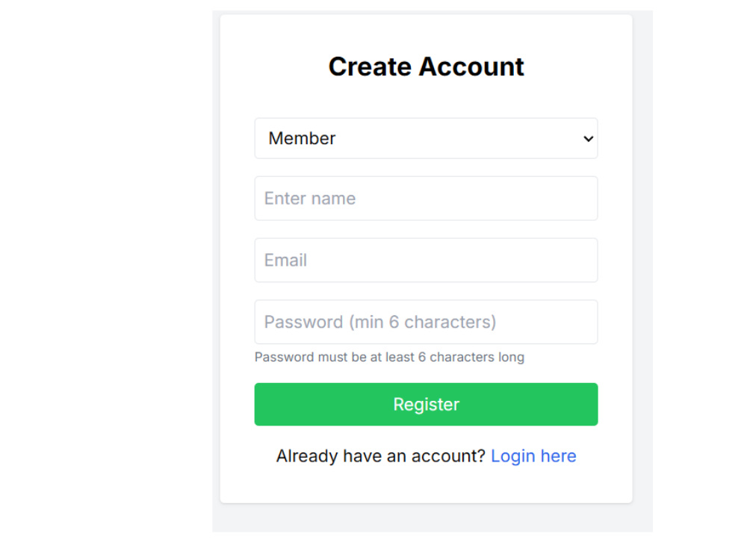This screenshot has width=747, height=560.
Task: Expand the role combo box showing Member
Action: (426, 138)
